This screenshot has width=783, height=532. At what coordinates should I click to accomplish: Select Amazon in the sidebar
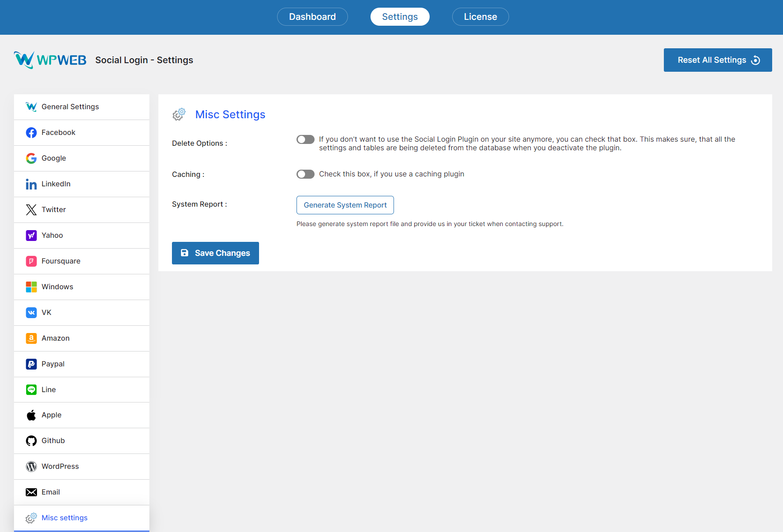[82, 338]
